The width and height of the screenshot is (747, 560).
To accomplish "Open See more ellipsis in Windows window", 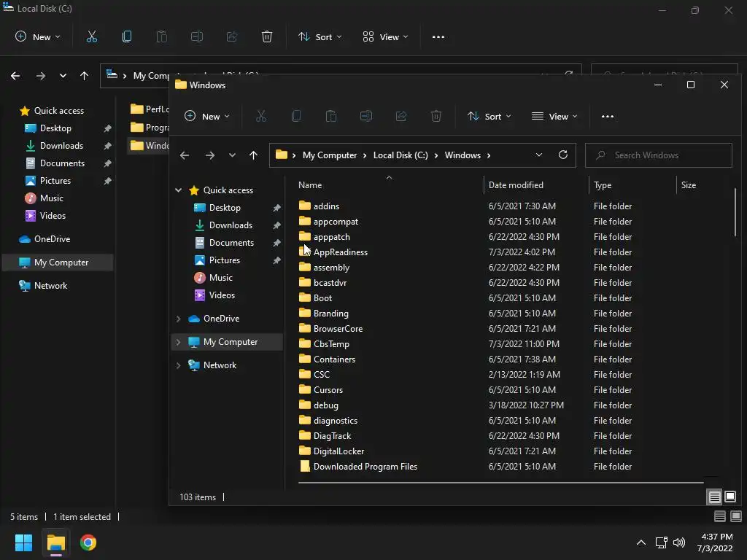I will 608,116.
